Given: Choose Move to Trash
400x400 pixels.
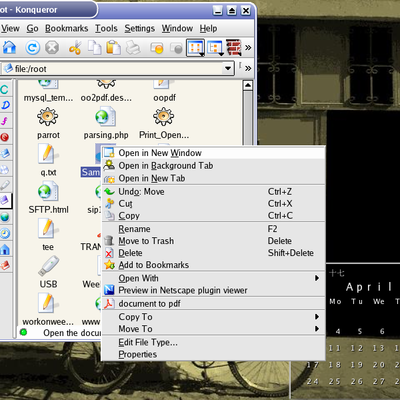Looking at the screenshot, I should click(213, 241).
